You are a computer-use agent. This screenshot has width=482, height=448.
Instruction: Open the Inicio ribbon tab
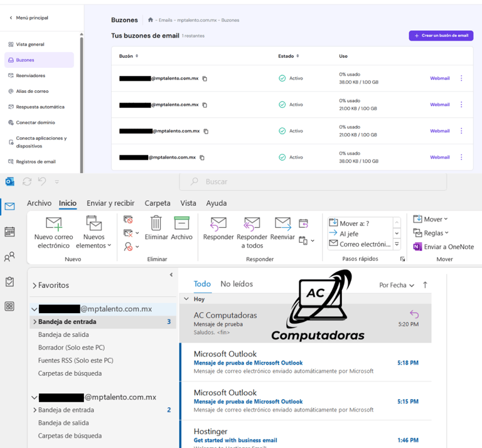pos(68,203)
